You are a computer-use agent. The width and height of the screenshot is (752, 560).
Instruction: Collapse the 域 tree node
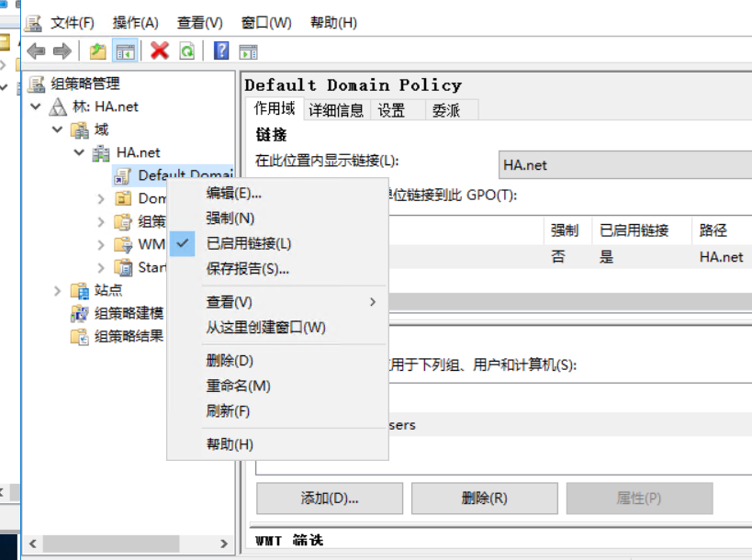coord(58,129)
